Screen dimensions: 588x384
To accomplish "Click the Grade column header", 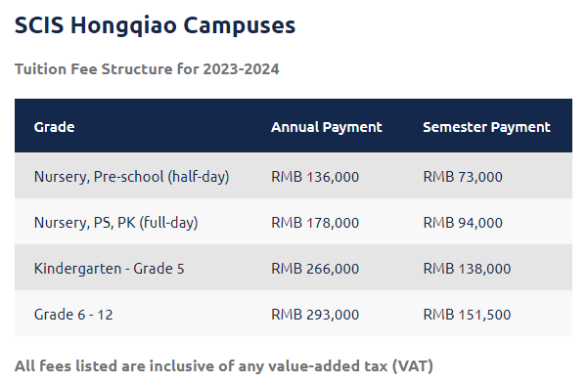I will click(x=55, y=127).
